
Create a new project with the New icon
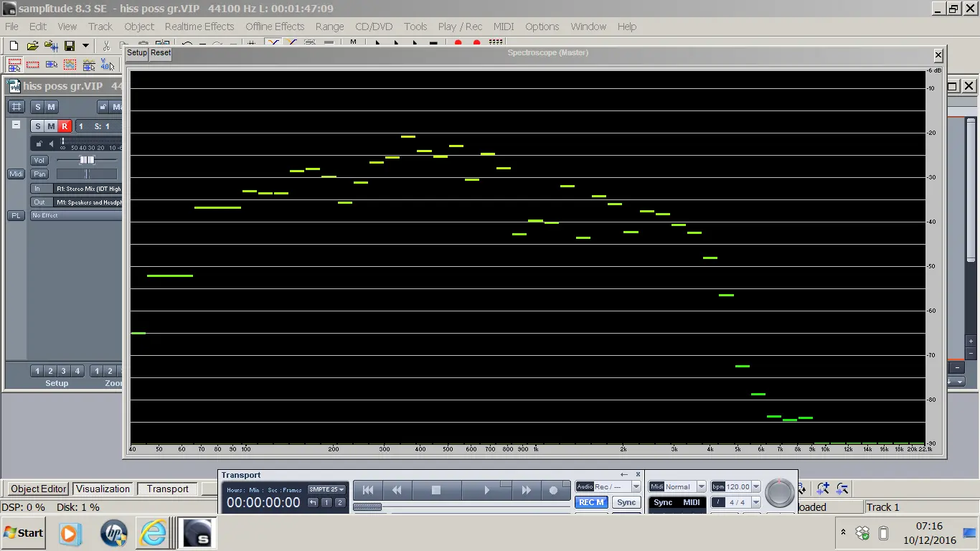click(x=14, y=46)
